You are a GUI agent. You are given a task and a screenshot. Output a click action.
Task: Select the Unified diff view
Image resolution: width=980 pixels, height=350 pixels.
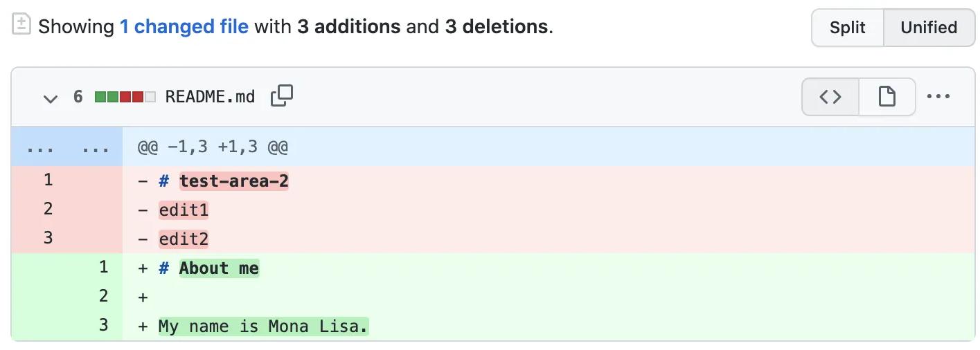(929, 28)
